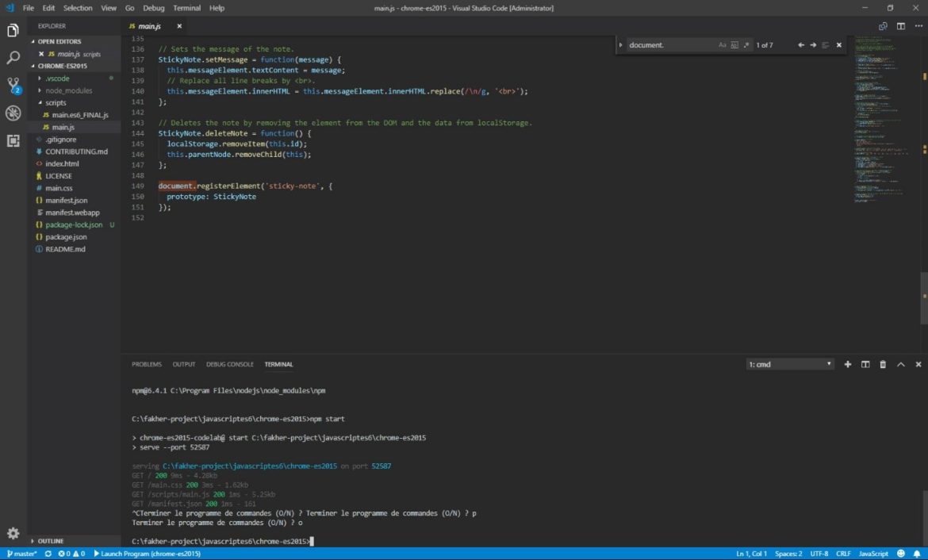Image resolution: width=928 pixels, height=560 pixels.
Task: Toggle regex search in Find widget
Action: click(x=746, y=45)
